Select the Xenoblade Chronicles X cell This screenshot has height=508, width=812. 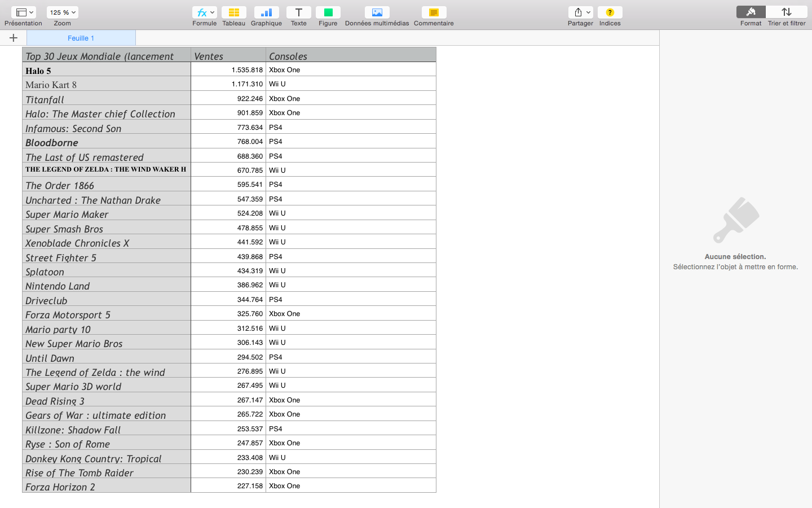[x=107, y=242]
